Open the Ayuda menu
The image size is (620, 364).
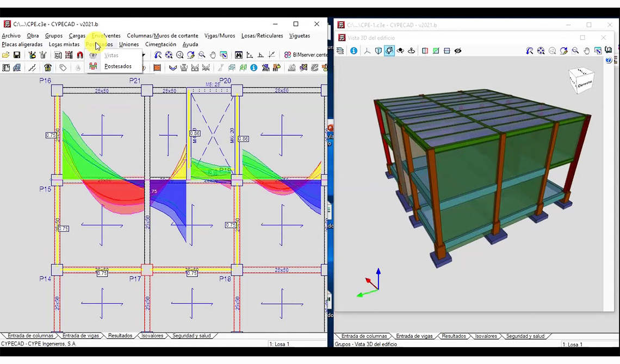click(x=190, y=44)
